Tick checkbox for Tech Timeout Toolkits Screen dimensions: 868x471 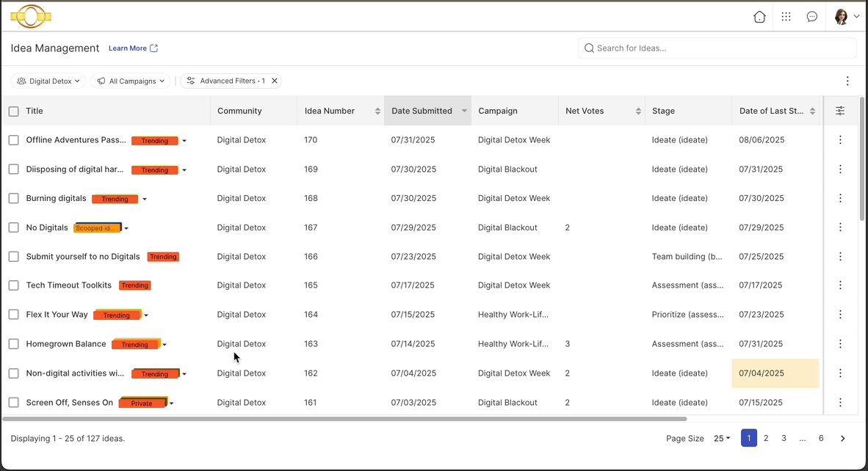(14, 285)
